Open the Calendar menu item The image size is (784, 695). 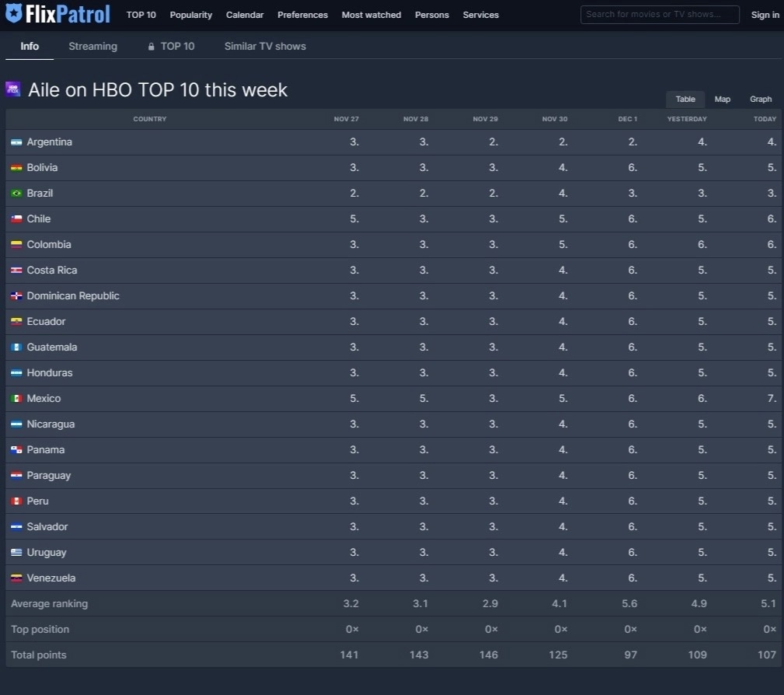(245, 15)
